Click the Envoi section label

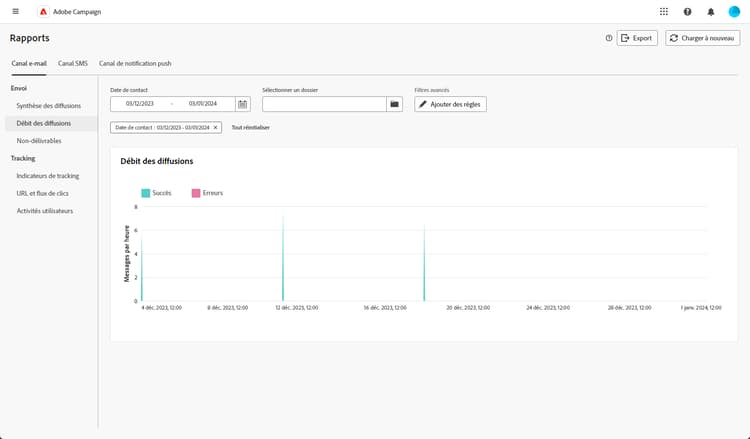[19, 88]
